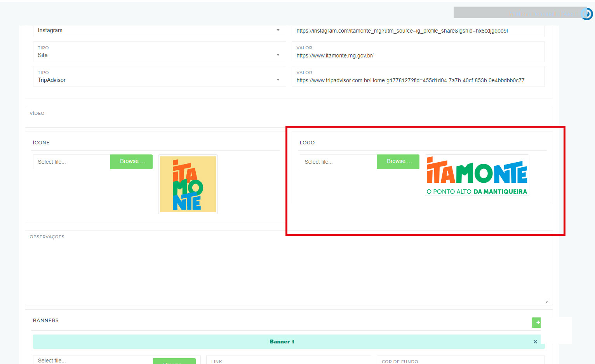Click the Itamonte logo thumbnail

[477, 175]
